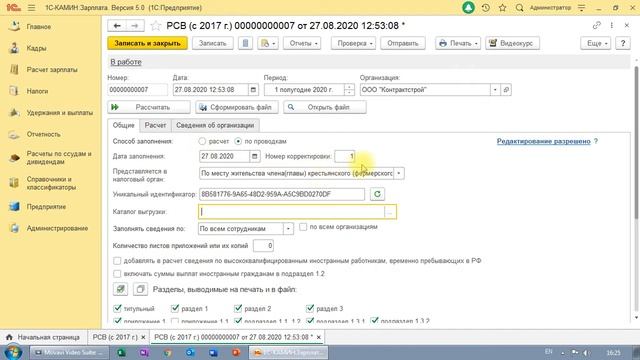Click Сформировать файл button
This screenshot has width=640, height=360.
click(237, 107)
